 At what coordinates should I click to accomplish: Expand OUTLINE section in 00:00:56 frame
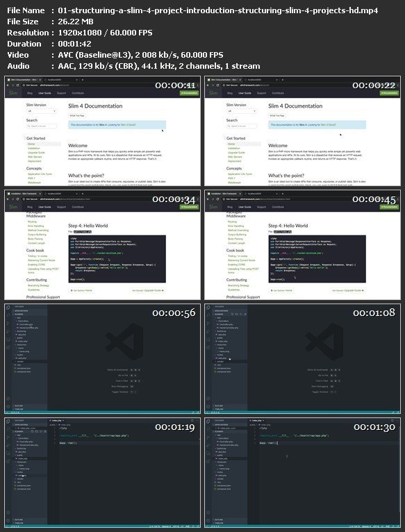(x=19, y=406)
